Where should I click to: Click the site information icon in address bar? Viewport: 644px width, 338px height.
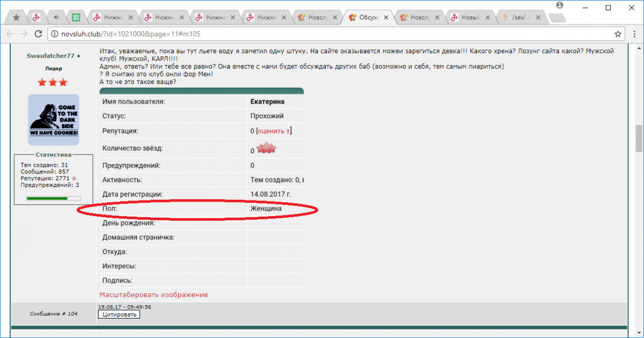coord(54,34)
